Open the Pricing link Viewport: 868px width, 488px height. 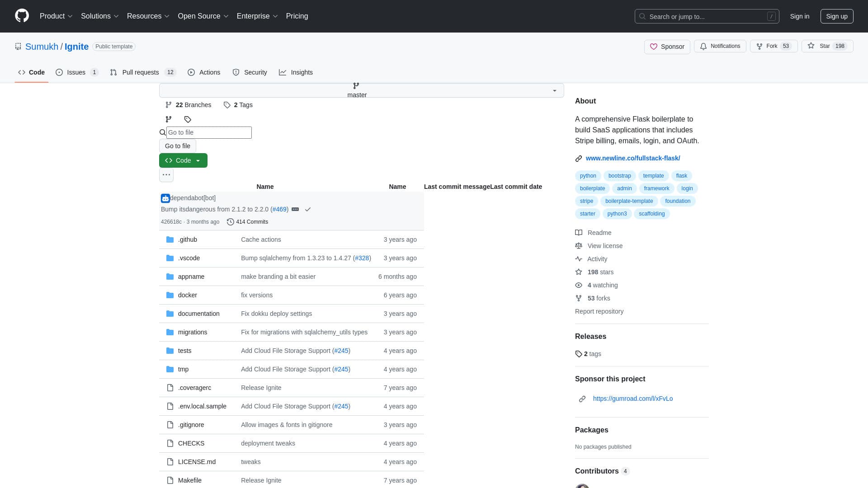coord(297,16)
